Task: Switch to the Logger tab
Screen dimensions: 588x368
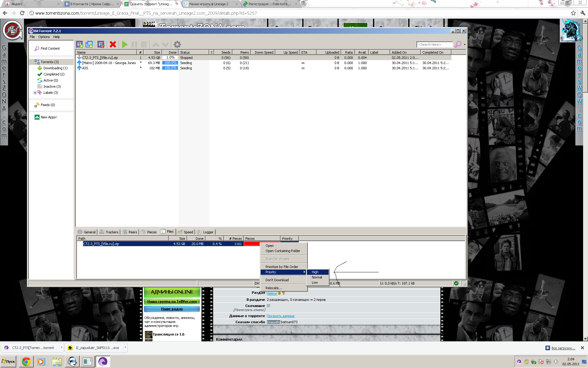Action: click(x=205, y=232)
